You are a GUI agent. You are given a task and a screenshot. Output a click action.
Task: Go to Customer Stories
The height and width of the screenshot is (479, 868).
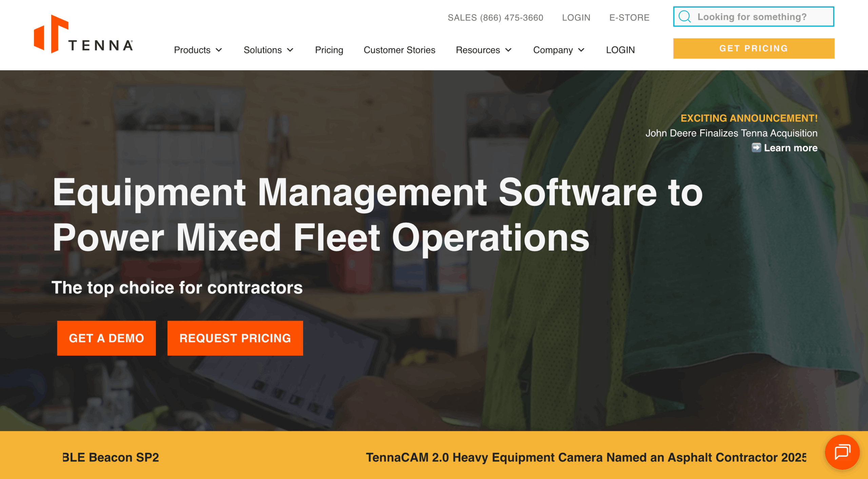coord(399,50)
